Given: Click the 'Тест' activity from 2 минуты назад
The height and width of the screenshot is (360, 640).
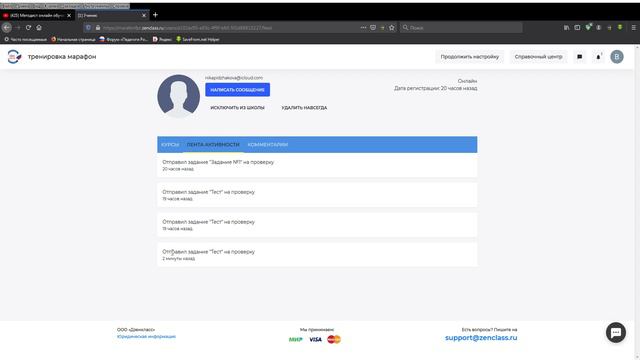Looking at the screenshot, I should tap(317, 255).
